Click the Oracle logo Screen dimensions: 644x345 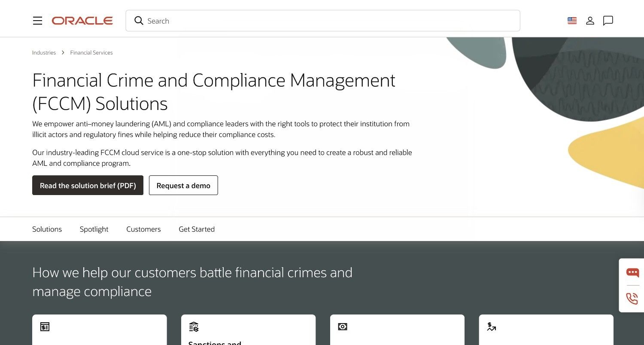(x=82, y=21)
